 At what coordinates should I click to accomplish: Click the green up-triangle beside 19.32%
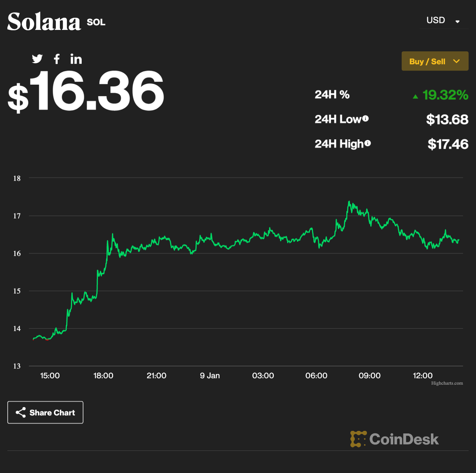[x=415, y=96]
